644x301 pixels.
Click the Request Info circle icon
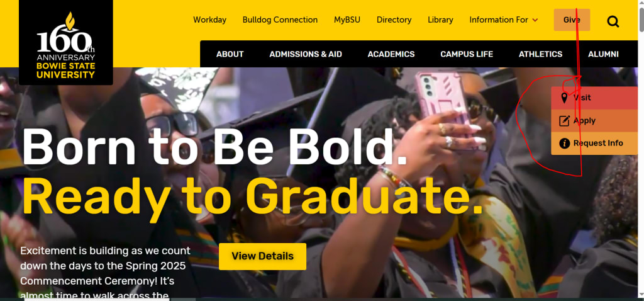coord(564,143)
